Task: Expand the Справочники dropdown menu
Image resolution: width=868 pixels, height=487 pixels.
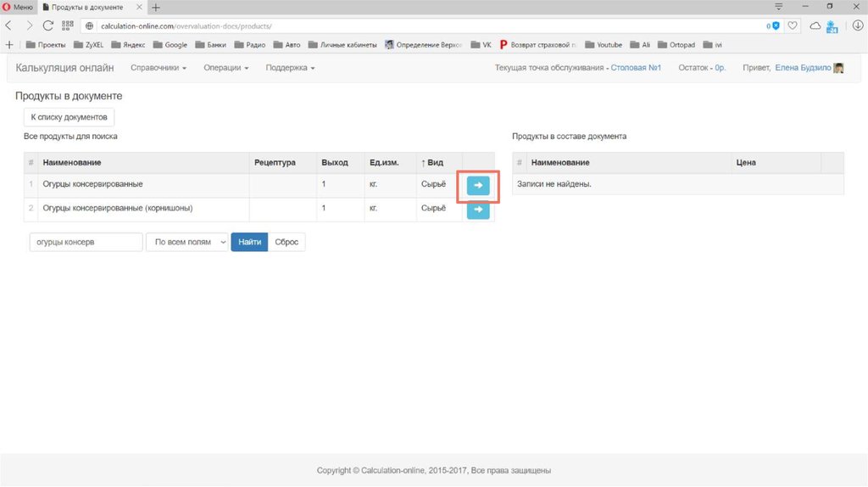Action: [159, 68]
